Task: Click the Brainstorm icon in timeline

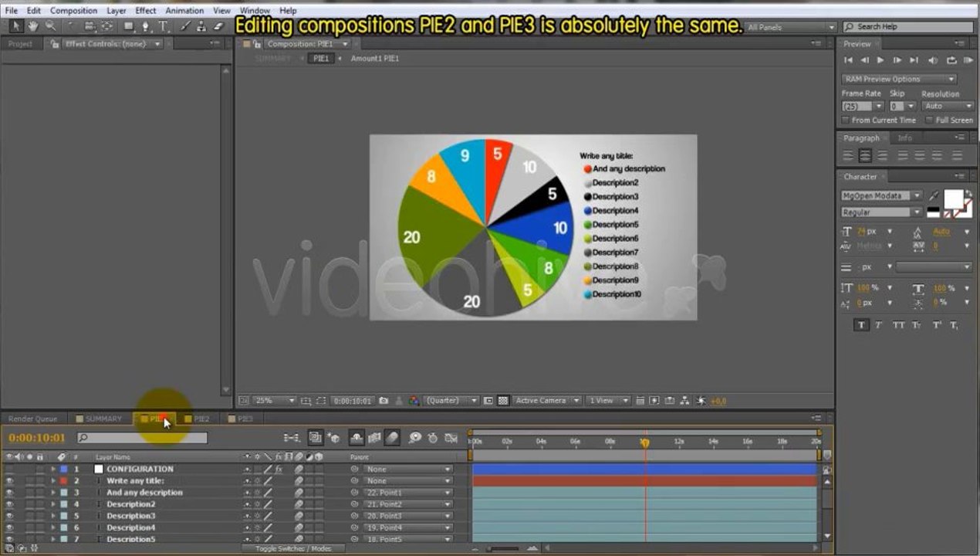Action: [x=415, y=438]
